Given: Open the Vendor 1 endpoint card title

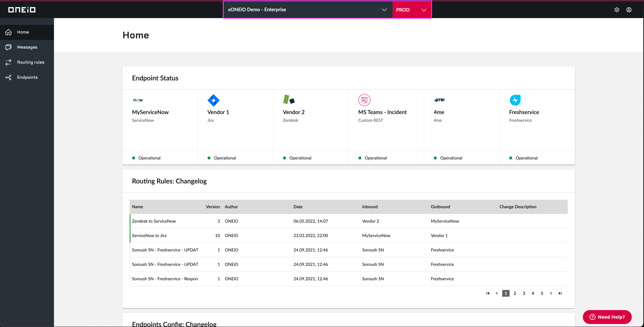Looking at the screenshot, I should [218, 112].
